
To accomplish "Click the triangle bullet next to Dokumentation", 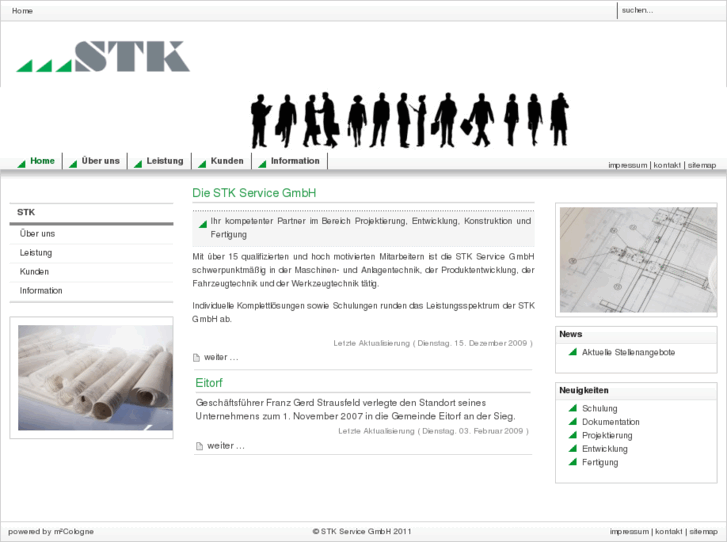I will (x=573, y=422).
